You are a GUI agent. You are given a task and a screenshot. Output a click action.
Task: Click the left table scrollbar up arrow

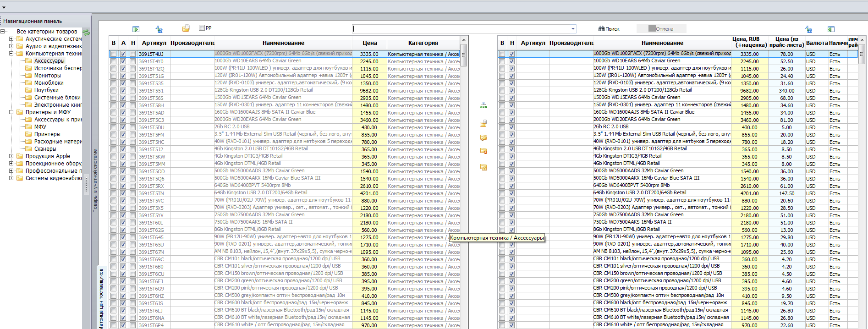coord(463,40)
